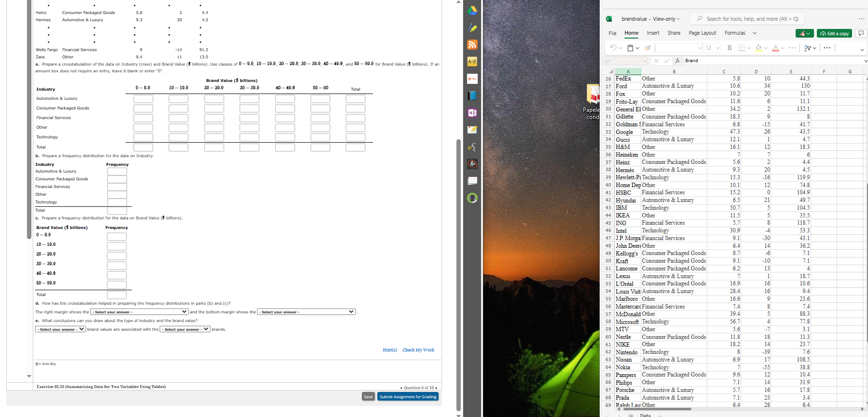The image size is (868, 417).
Task: Switch to the Home ribbon tab
Action: tap(631, 33)
